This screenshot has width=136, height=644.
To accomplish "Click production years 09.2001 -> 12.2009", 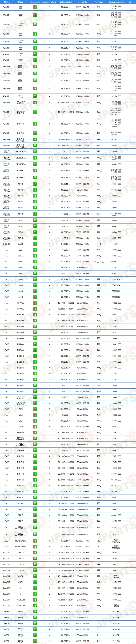I will click(x=66, y=503).
